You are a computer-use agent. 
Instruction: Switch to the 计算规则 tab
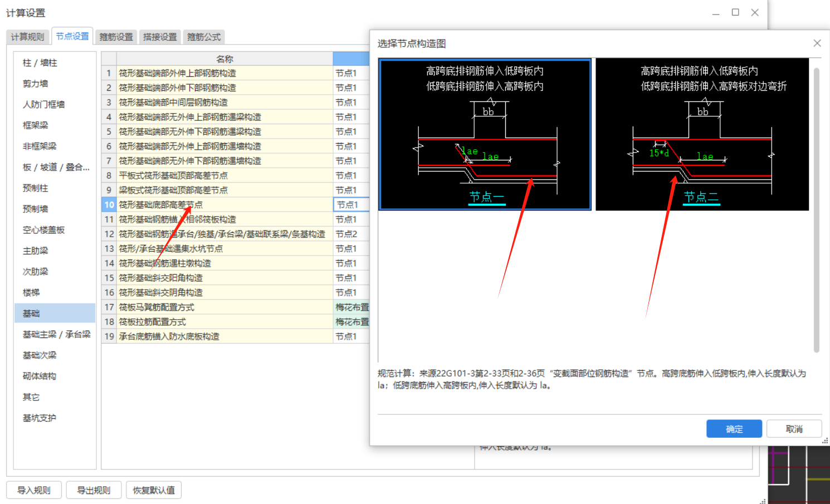[27, 37]
